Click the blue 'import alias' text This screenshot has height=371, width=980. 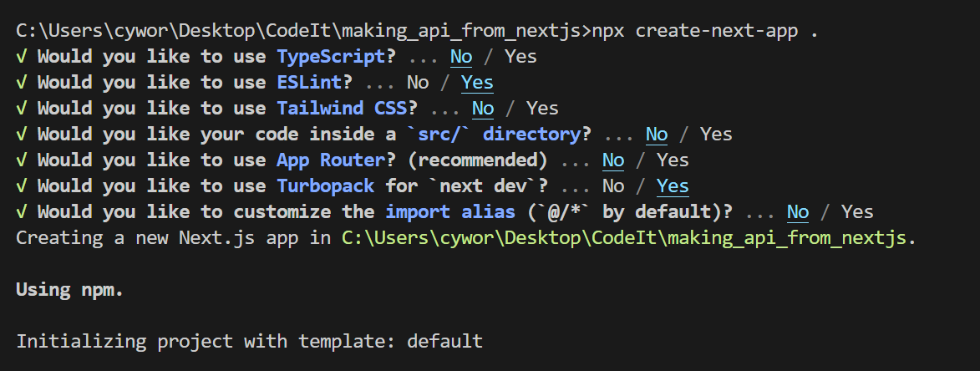[x=450, y=212]
